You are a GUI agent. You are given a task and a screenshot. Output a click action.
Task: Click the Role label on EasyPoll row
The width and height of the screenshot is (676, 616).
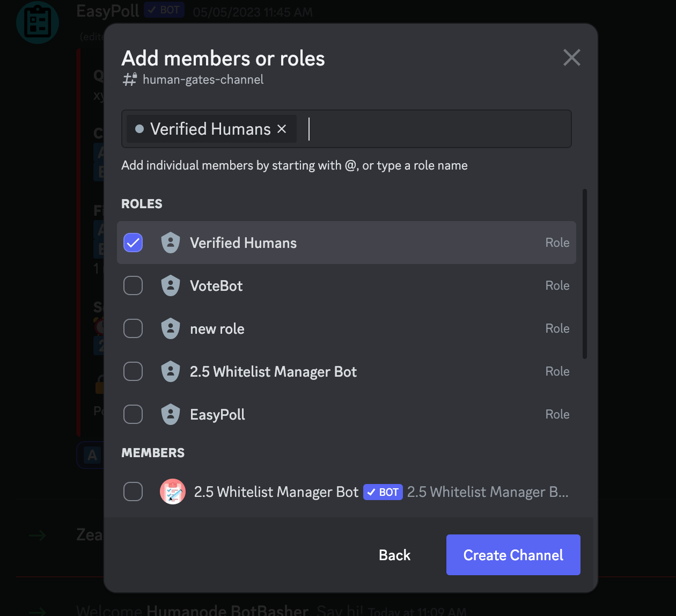[557, 414]
